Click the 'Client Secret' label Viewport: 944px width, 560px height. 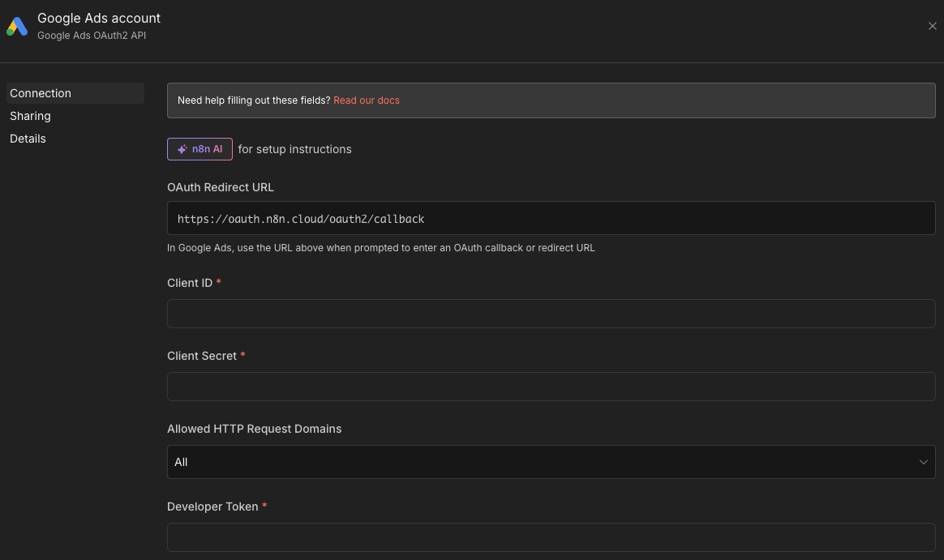(x=202, y=356)
